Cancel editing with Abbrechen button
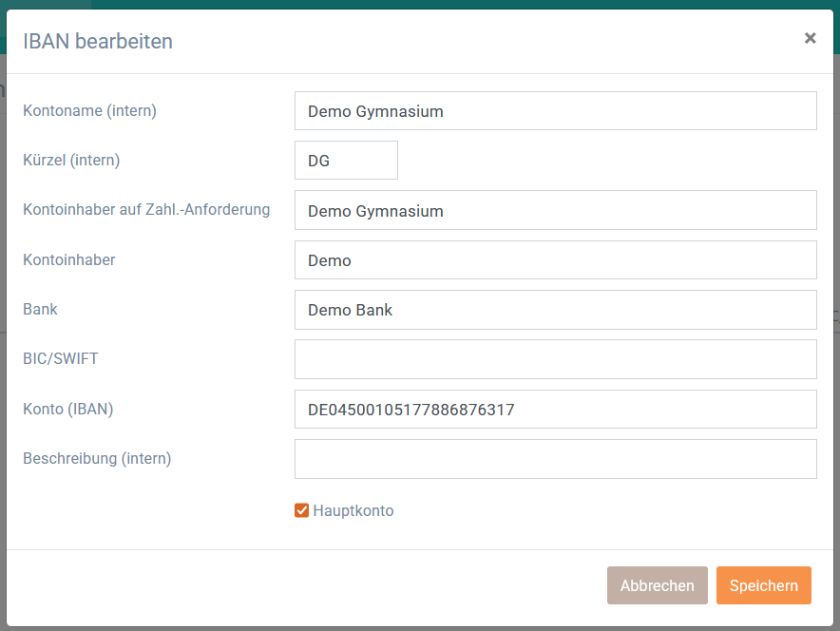Image resolution: width=840 pixels, height=631 pixels. point(658,585)
